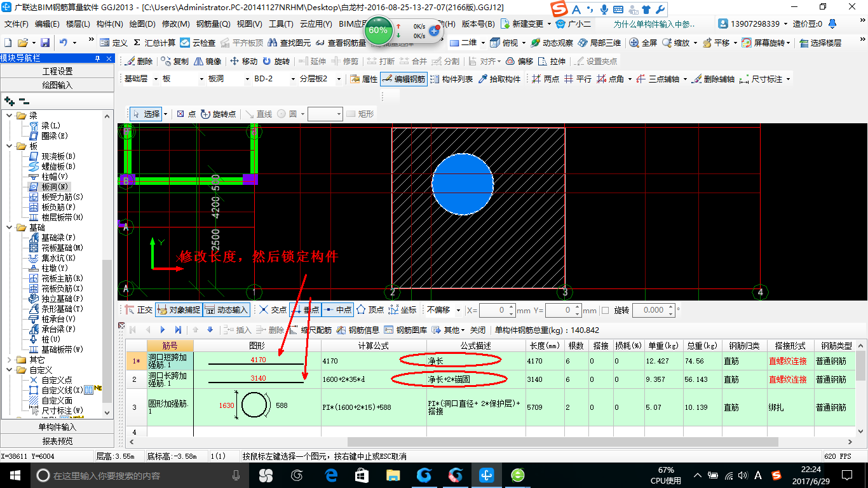The image size is (868, 488).
Task: Start 云检查 cloud check
Action: (x=198, y=43)
